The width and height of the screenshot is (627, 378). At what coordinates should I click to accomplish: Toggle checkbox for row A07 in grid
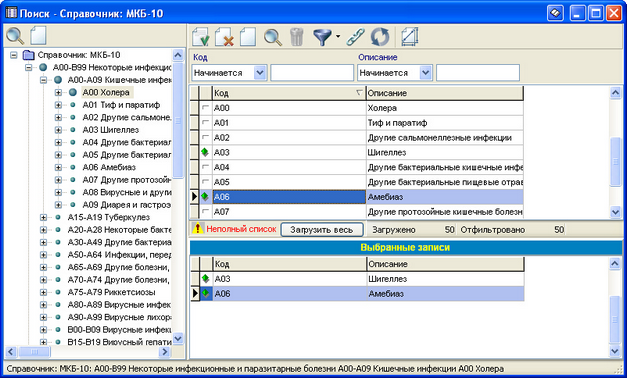[x=206, y=211]
